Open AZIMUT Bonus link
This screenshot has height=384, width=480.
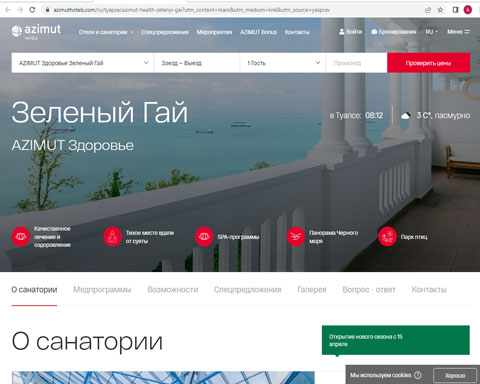coord(258,32)
